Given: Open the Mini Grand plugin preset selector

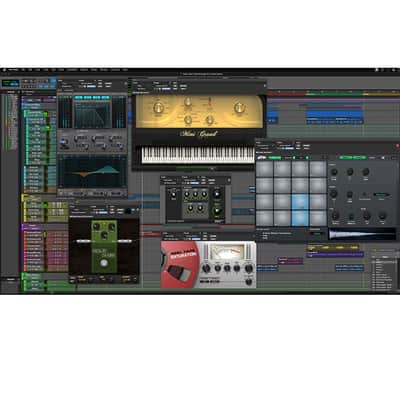Looking at the screenshot, I should 163,86.
